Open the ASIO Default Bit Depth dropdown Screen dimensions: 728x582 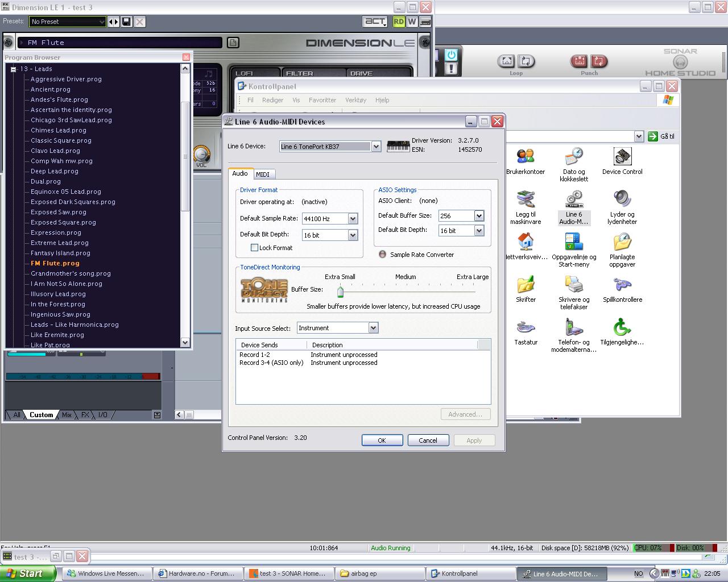click(479, 231)
